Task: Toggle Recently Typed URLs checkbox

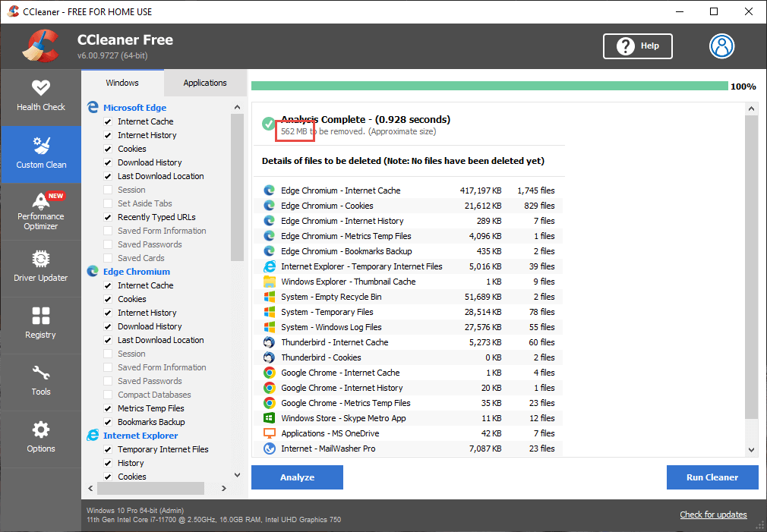Action: [x=108, y=217]
